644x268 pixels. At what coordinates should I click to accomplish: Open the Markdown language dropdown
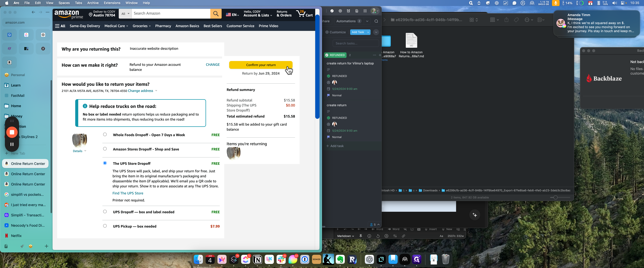pos(346,236)
